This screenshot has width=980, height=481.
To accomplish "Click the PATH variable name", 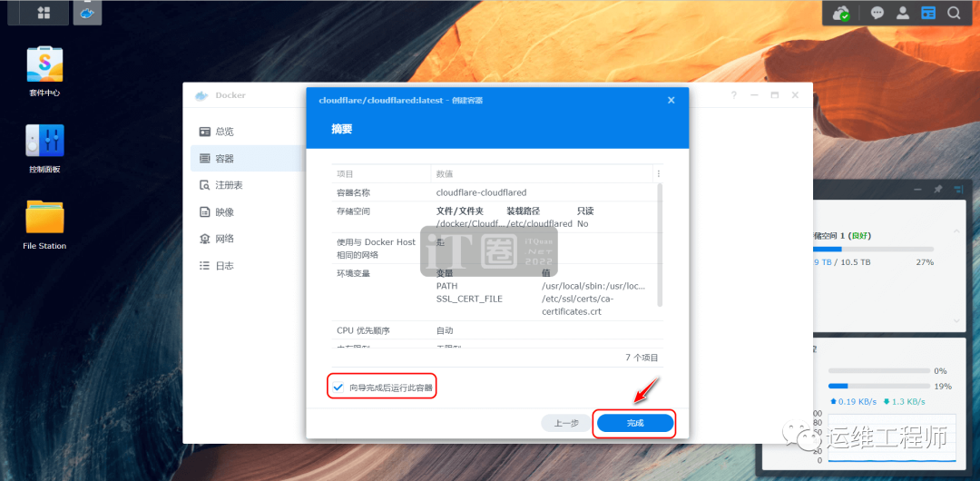I will click(446, 286).
